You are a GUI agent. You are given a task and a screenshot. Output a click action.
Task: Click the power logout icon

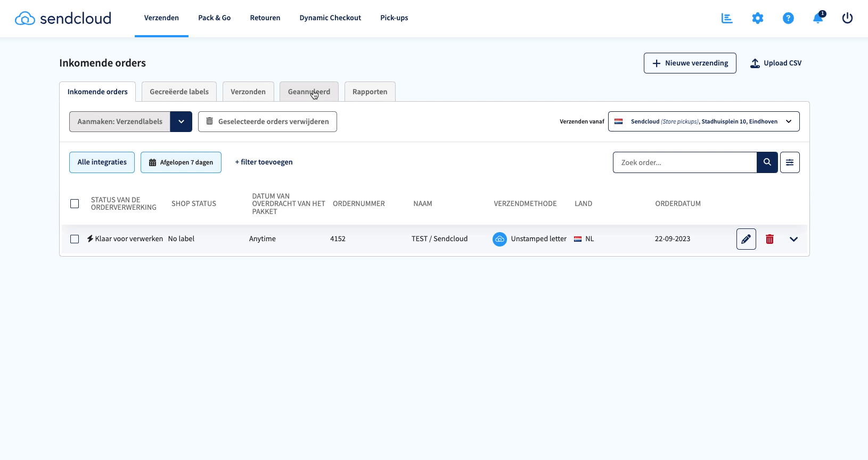(847, 18)
